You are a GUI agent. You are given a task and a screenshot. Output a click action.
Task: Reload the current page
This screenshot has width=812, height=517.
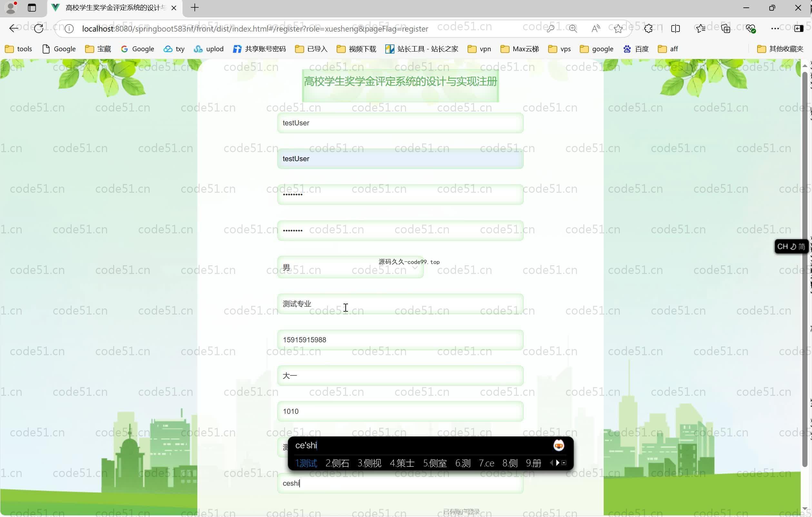pos(39,29)
